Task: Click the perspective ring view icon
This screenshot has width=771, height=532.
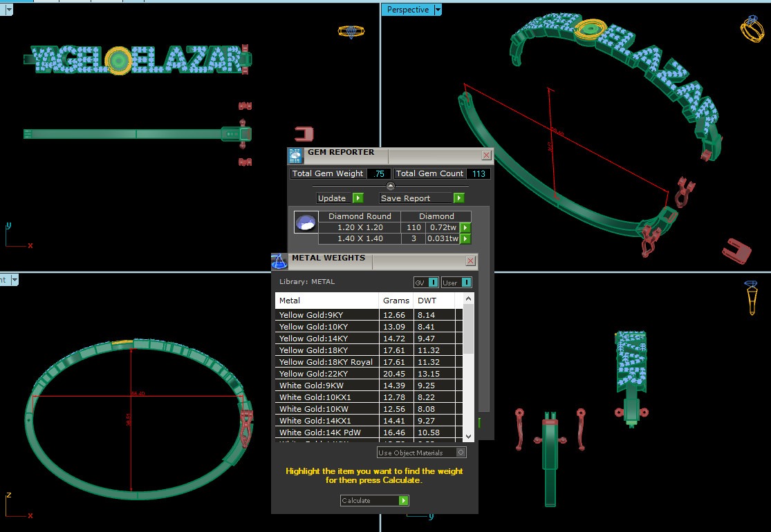Action: tap(752, 29)
